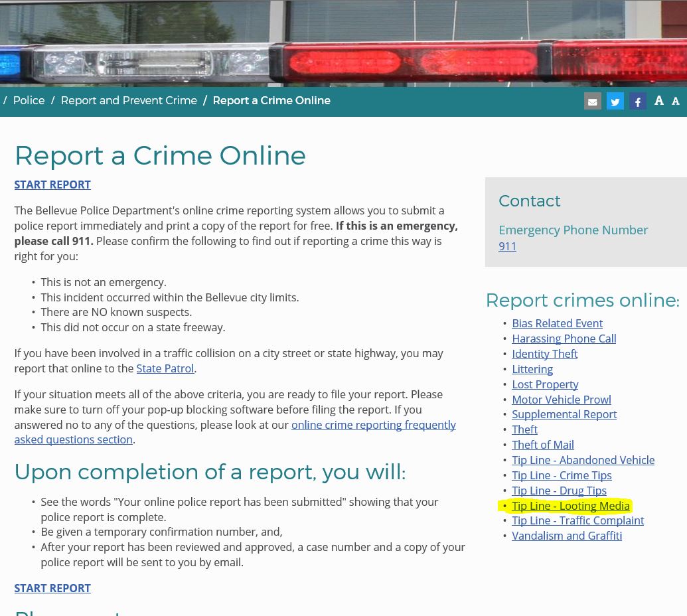Open online crime reporting FAQ link
Screen dimensions: 687x616
pyautogui.click(x=373, y=425)
